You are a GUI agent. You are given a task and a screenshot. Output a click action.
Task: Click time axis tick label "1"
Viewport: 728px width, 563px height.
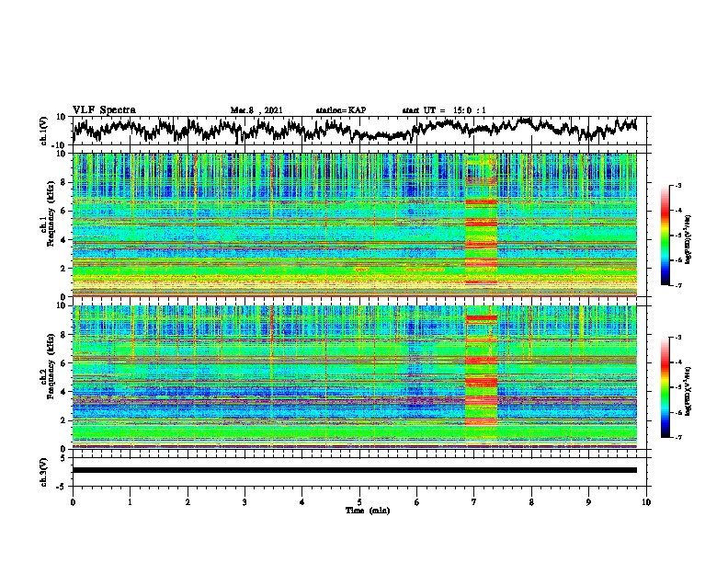coord(130,502)
